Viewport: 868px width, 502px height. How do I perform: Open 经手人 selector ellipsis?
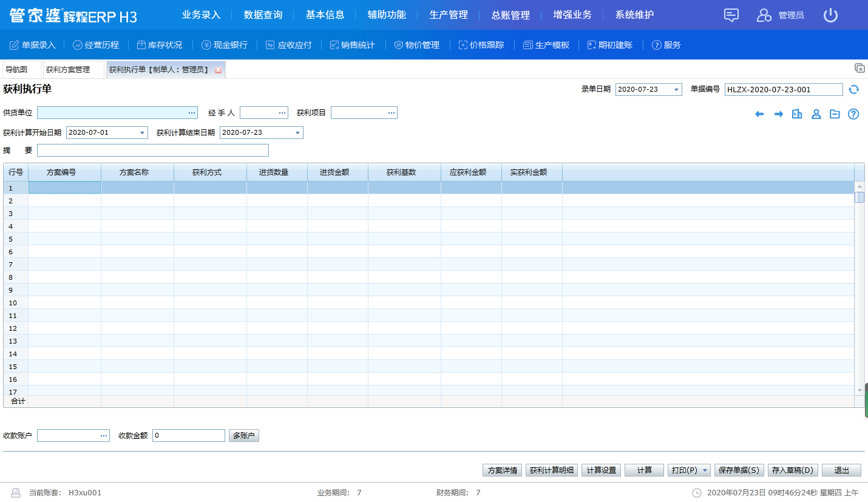tap(282, 113)
